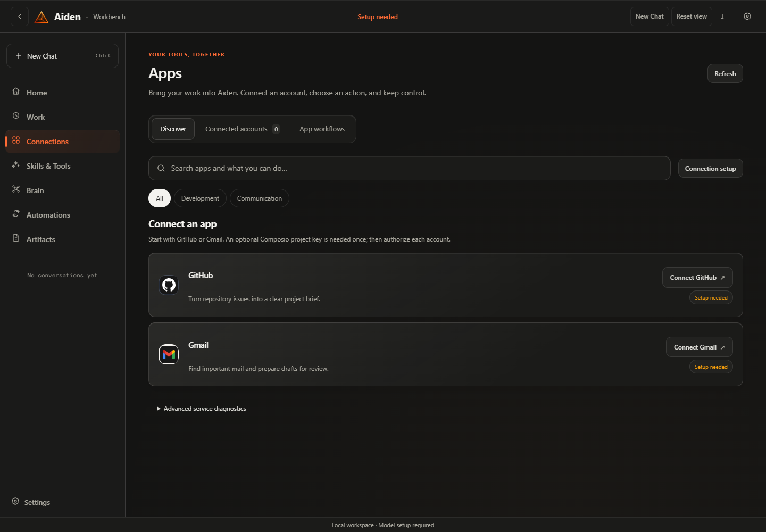The width and height of the screenshot is (766, 532).
Task: Open Connection setup
Action: click(711, 168)
